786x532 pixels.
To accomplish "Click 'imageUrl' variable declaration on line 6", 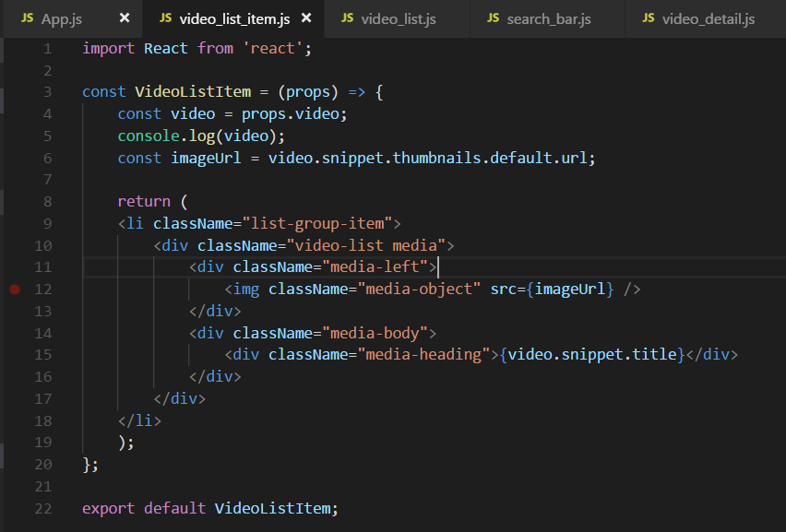I will pos(206,159).
